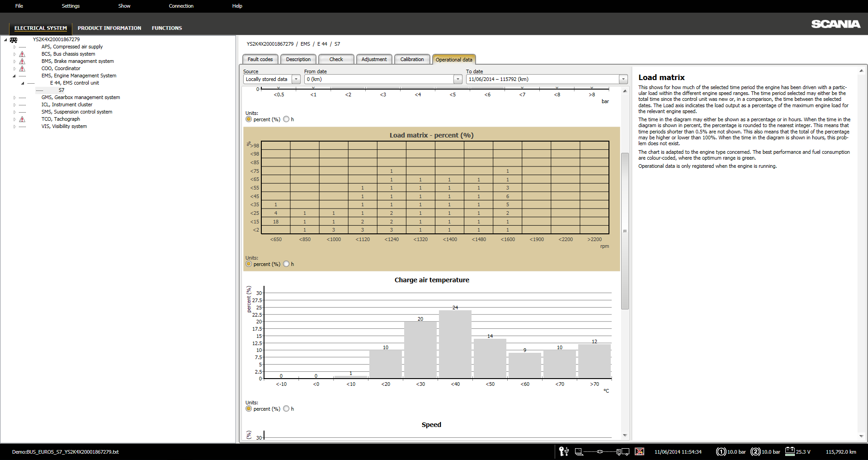Select ICL, Instrument cluster in the tree

(67, 105)
